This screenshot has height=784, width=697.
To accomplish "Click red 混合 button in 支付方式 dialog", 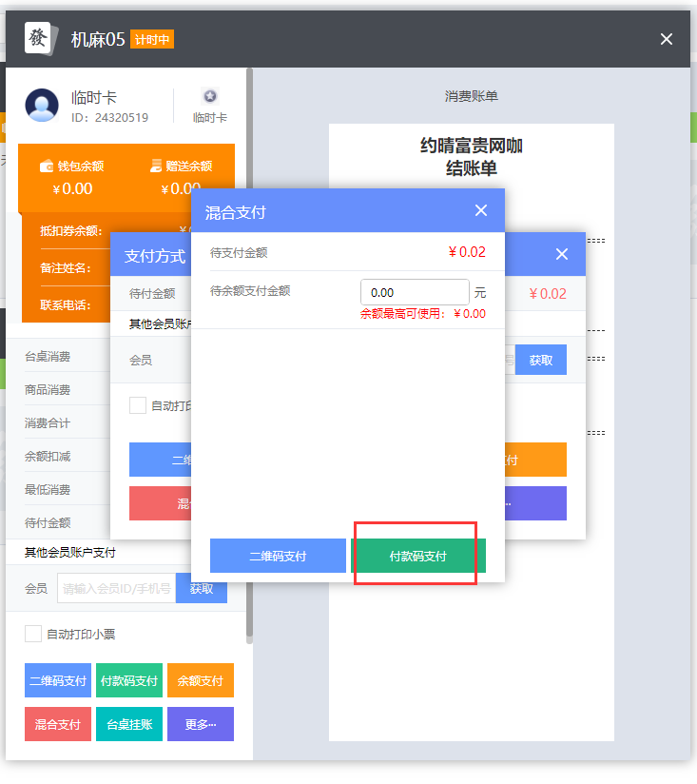I will [x=160, y=503].
